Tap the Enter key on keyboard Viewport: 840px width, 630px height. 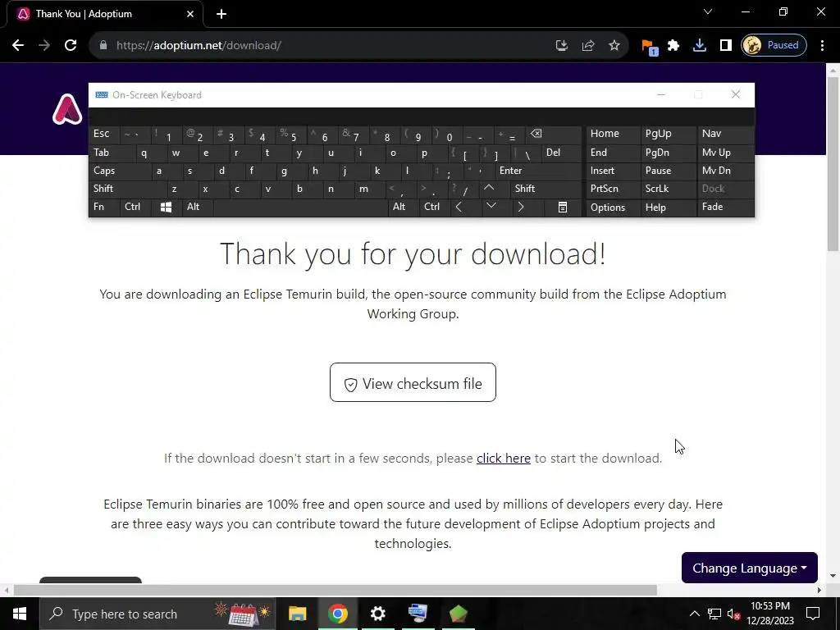538,171
